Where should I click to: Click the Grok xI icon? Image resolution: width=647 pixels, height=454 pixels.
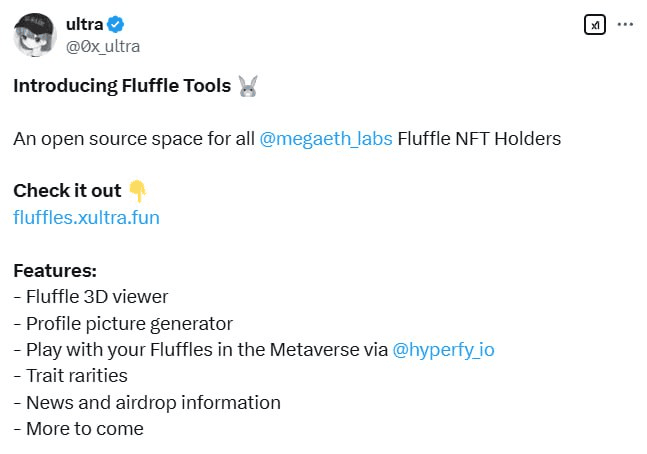tap(595, 25)
